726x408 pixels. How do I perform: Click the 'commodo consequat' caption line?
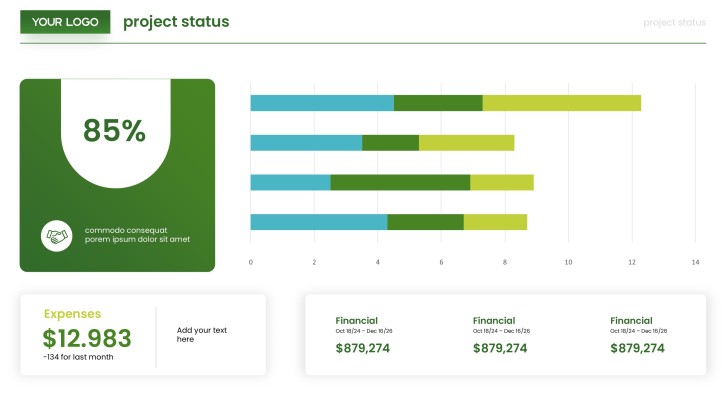coord(126,230)
